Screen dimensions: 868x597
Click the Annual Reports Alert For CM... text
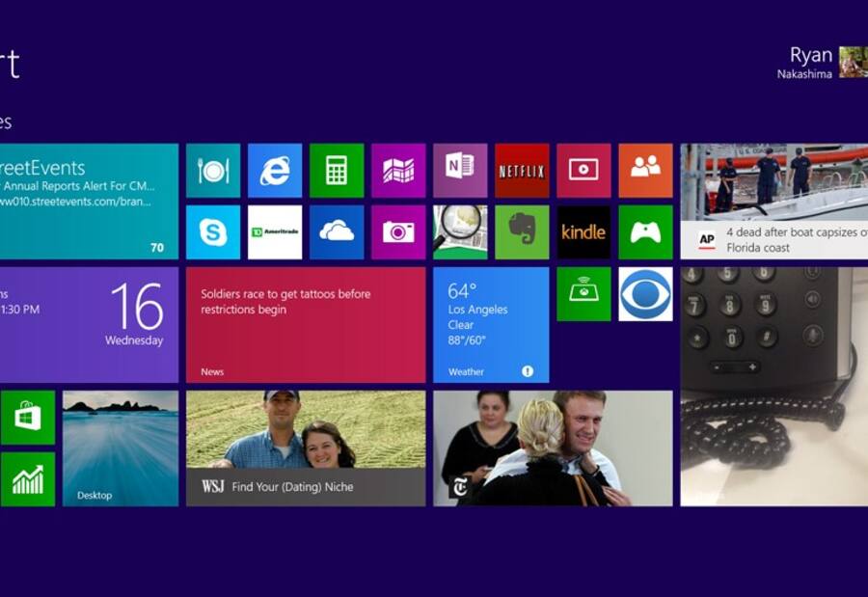(x=79, y=185)
